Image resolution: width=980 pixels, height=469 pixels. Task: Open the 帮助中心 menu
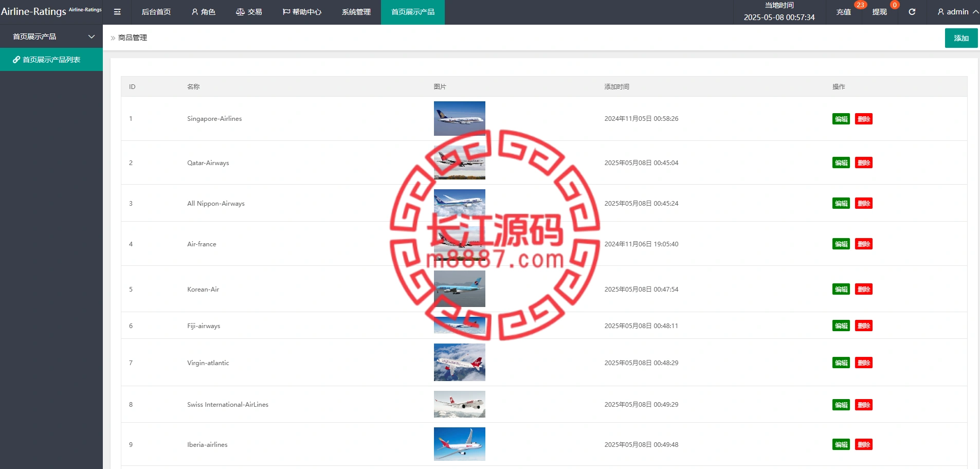[302, 12]
